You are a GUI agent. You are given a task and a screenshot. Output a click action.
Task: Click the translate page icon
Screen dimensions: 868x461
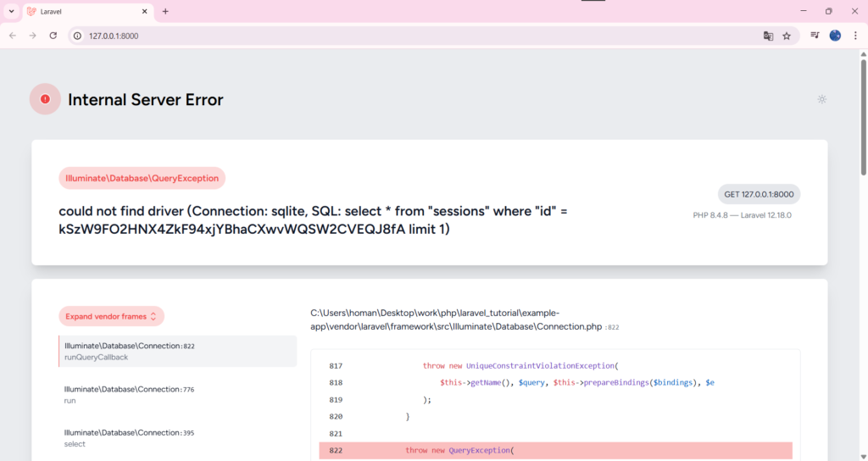768,36
